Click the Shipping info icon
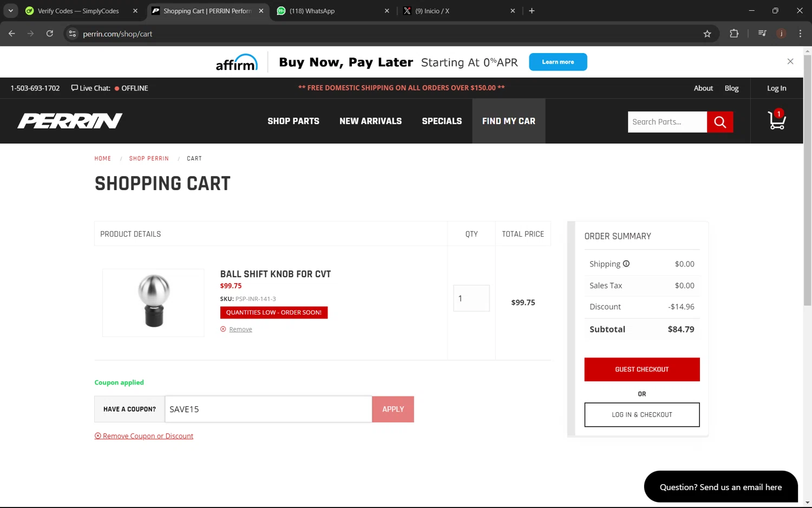The height and width of the screenshot is (508, 812). 626,264
